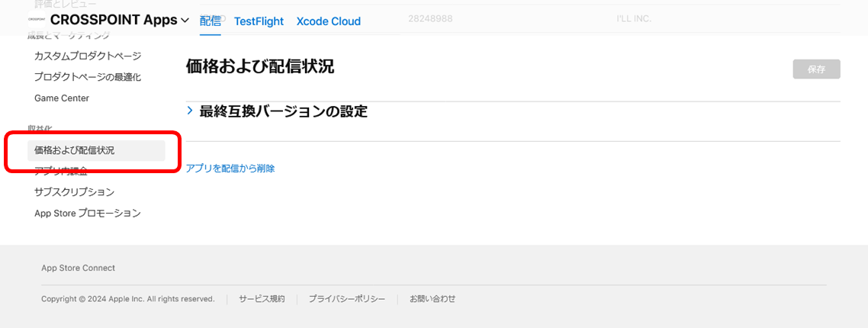Select 評価とレビュー at the sidebar top
The width and height of the screenshot is (868, 328).
(66, 5)
